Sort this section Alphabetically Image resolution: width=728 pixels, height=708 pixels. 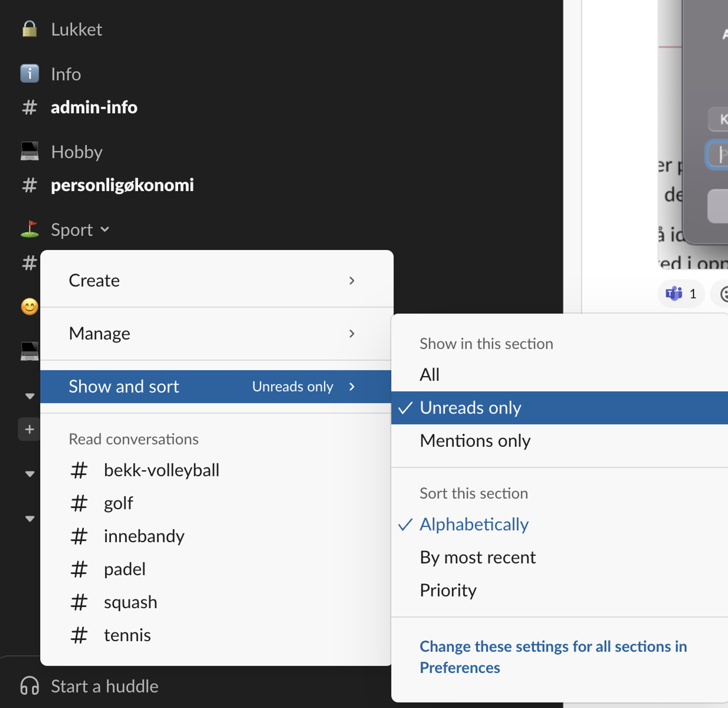point(559,524)
